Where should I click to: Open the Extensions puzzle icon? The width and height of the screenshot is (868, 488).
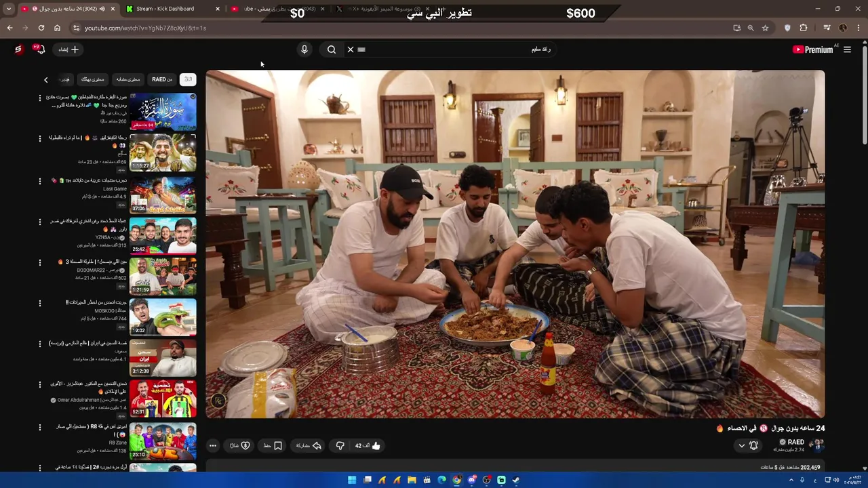pos(804,28)
